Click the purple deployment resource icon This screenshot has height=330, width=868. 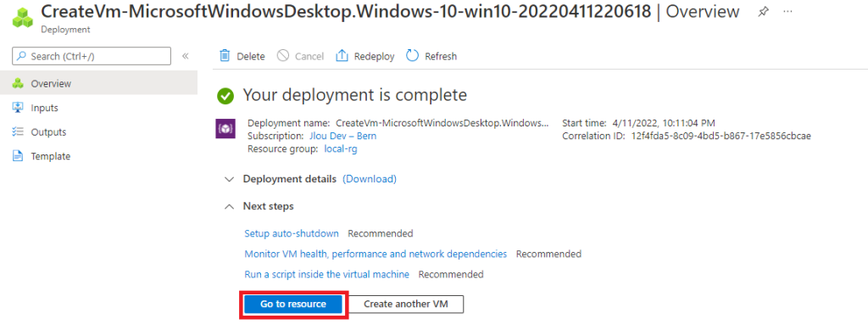pyautogui.click(x=225, y=128)
